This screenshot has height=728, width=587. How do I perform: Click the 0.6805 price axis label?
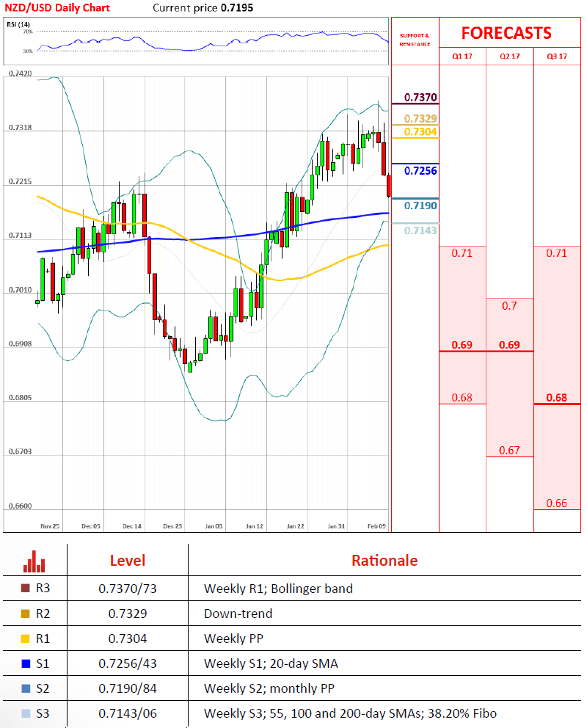pos(21,398)
